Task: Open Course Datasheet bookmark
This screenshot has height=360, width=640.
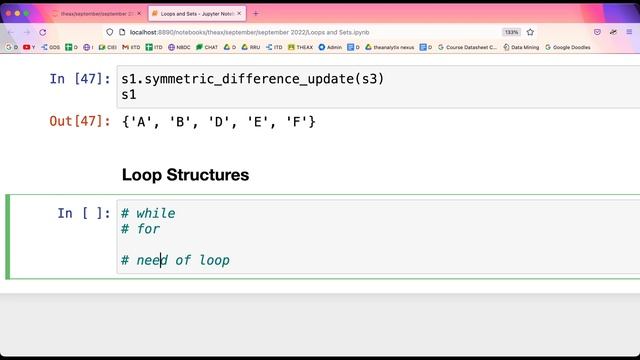Action: pyautogui.click(x=467, y=47)
